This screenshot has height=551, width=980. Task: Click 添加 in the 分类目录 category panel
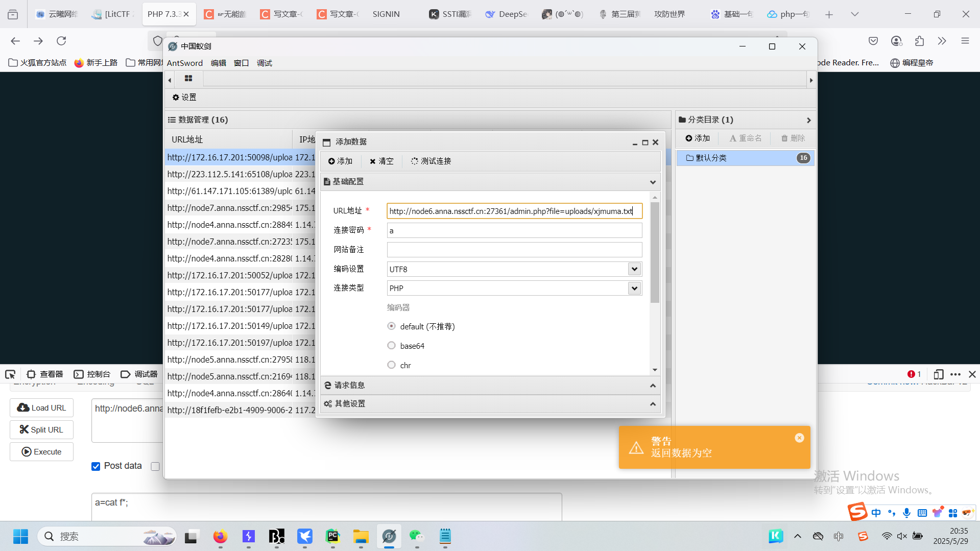[x=698, y=138]
